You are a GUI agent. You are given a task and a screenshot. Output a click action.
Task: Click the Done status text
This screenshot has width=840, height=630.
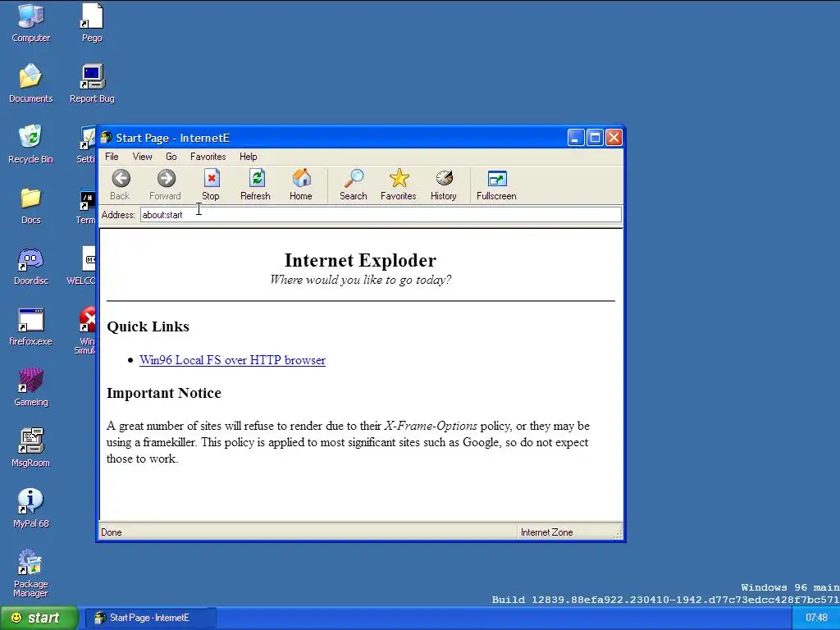click(x=112, y=532)
